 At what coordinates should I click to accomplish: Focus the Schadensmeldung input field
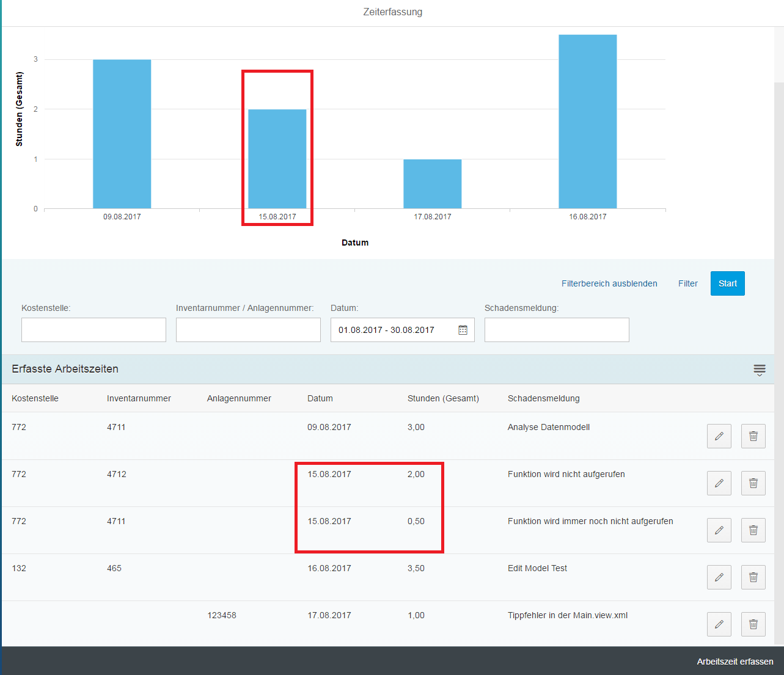point(557,330)
